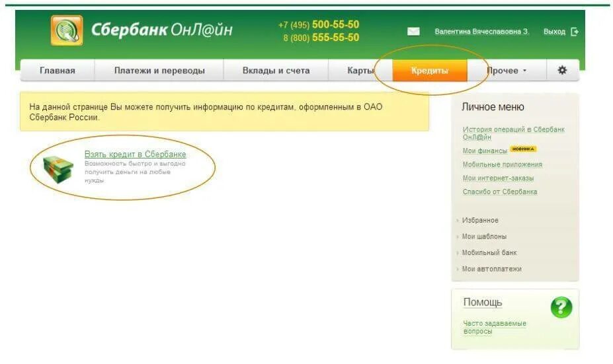Expand the Мои шаблоны section
This screenshot has height=364, width=613.
coord(484,237)
